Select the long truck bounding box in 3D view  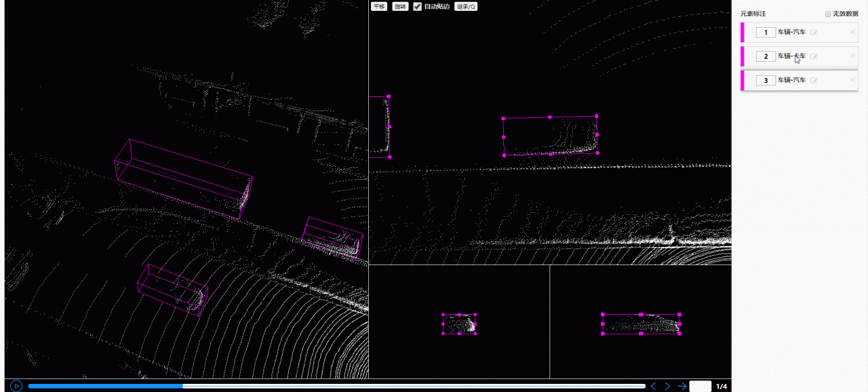point(183,178)
